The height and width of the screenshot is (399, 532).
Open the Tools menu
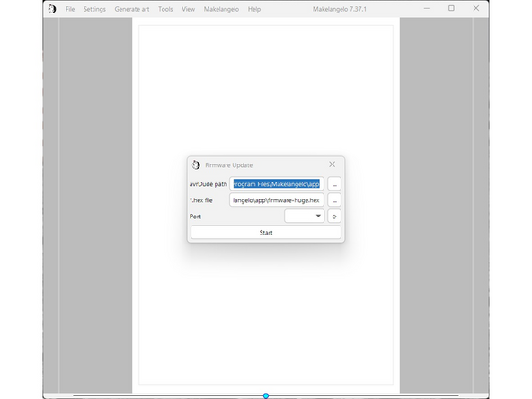[165, 9]
